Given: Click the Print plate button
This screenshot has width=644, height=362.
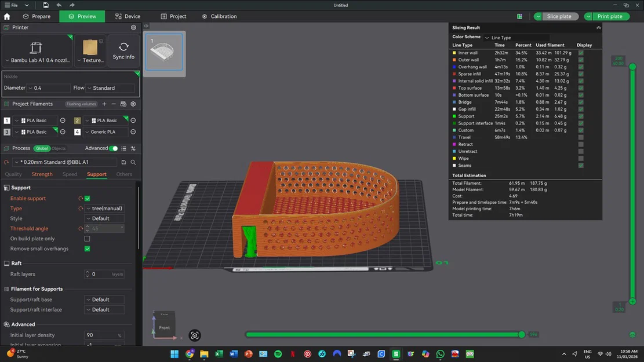Looking at the screenshot, I should pyautogui.click(x=610, y=16).
